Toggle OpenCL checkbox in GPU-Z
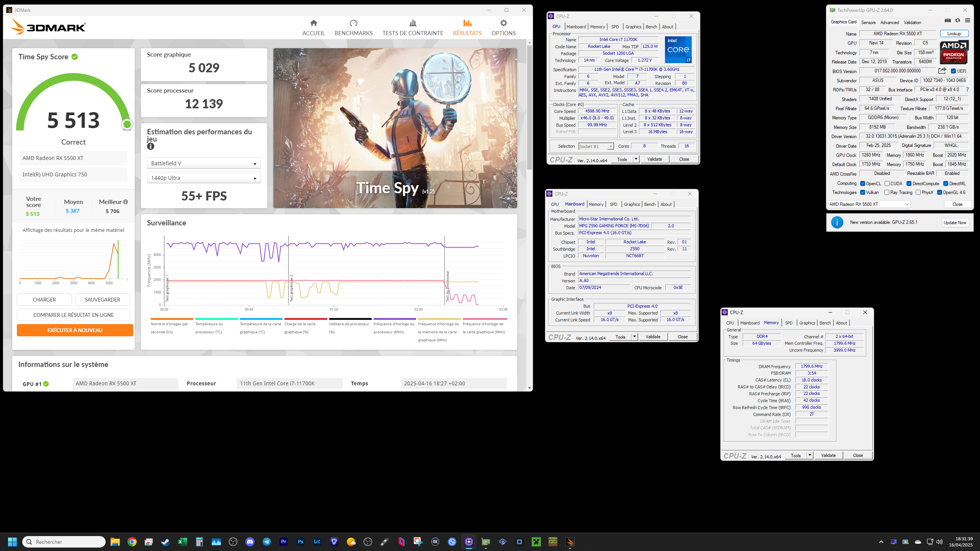Viewport: 980px width, 551px height. pos(863,184)
